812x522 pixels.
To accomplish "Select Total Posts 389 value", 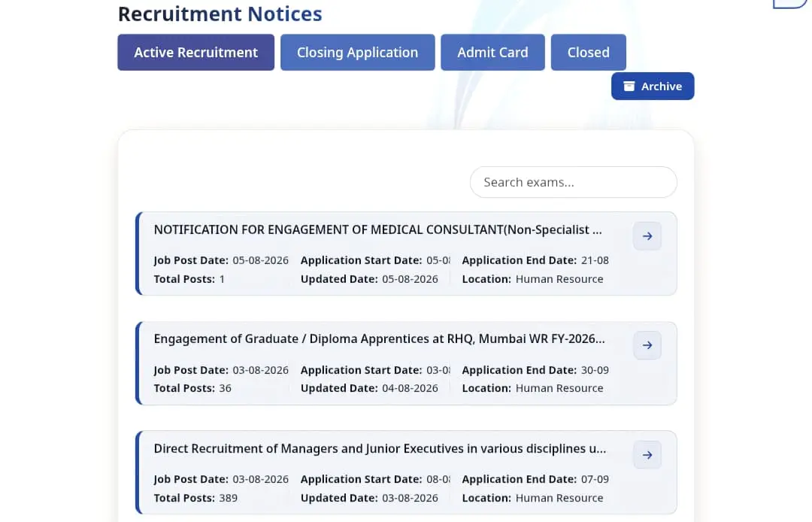I will coord(228,498).
